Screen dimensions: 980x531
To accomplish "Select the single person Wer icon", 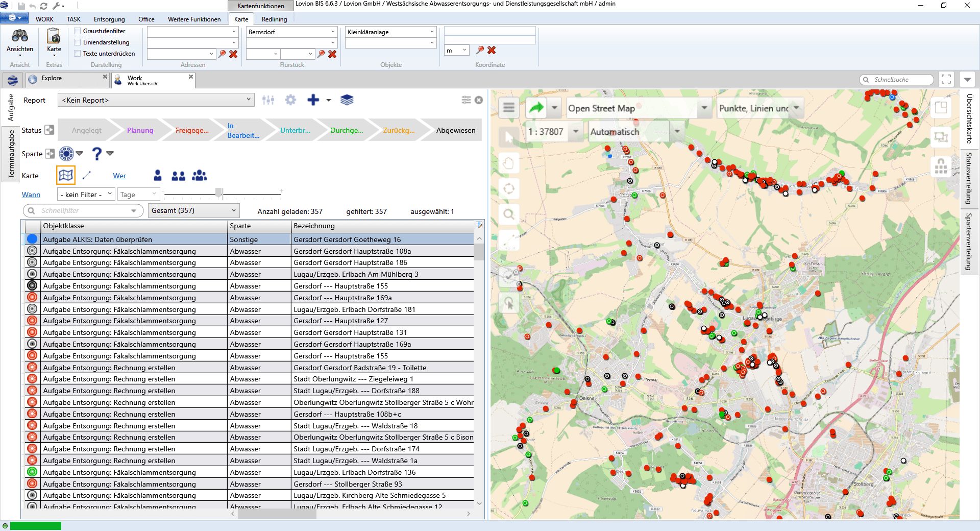I will tap(158, 176).
